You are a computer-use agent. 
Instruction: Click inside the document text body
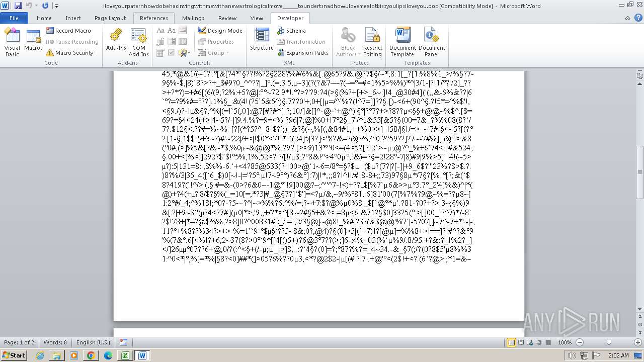pos(317,166)
